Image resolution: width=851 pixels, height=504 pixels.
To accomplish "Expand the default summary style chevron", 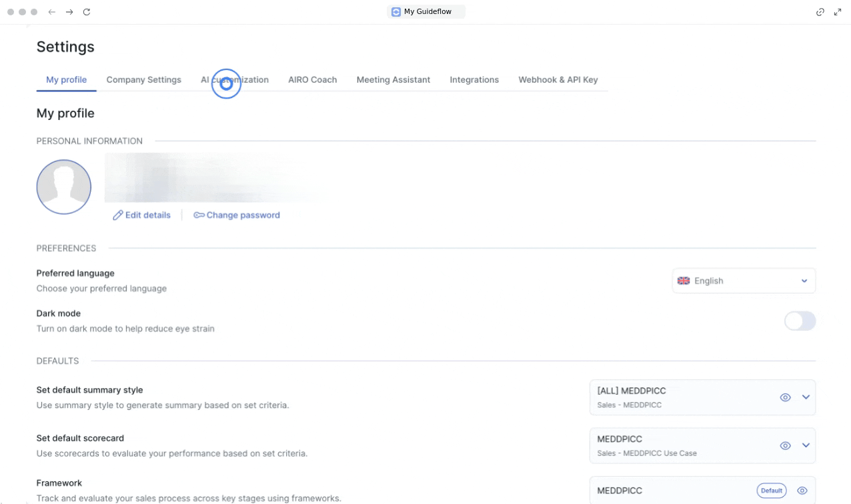I will [806, 397].
